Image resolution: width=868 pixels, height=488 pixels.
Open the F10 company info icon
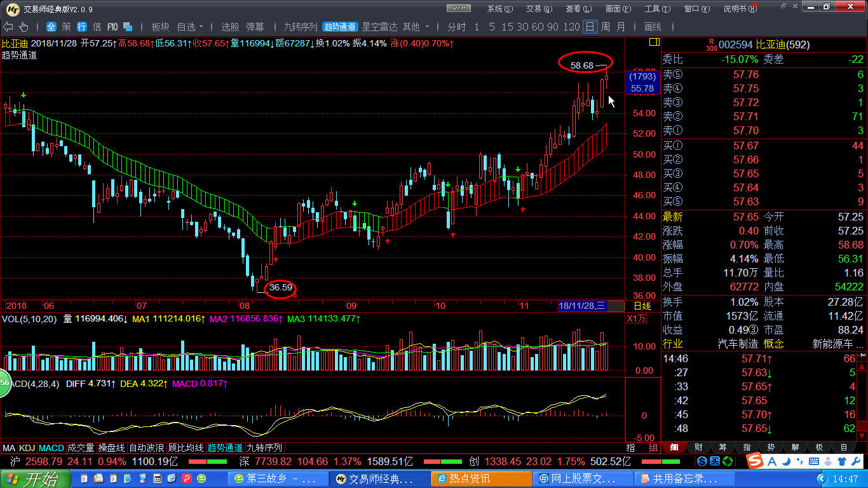coord(112,27)
